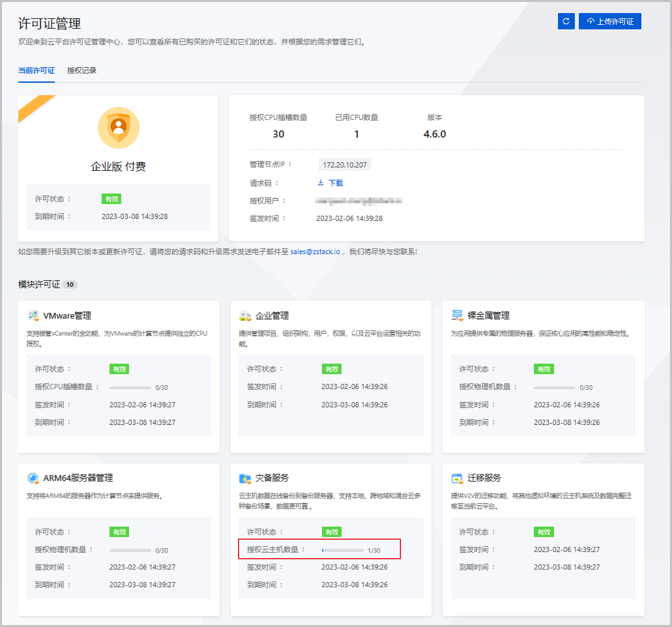
Task: Click the 上传许可证 upload button
Action: tap(610, 21)
